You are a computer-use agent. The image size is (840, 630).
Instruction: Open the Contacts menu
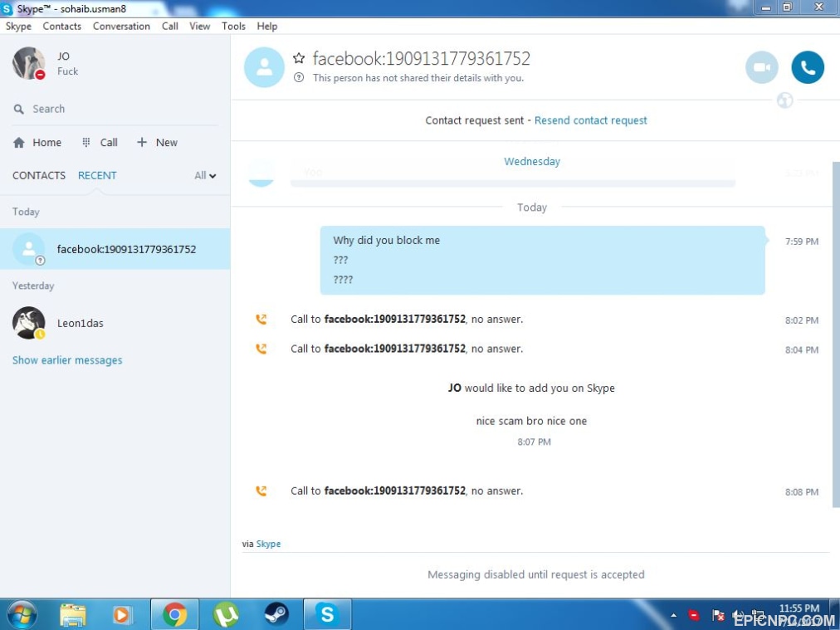click(x=61, y=27)
